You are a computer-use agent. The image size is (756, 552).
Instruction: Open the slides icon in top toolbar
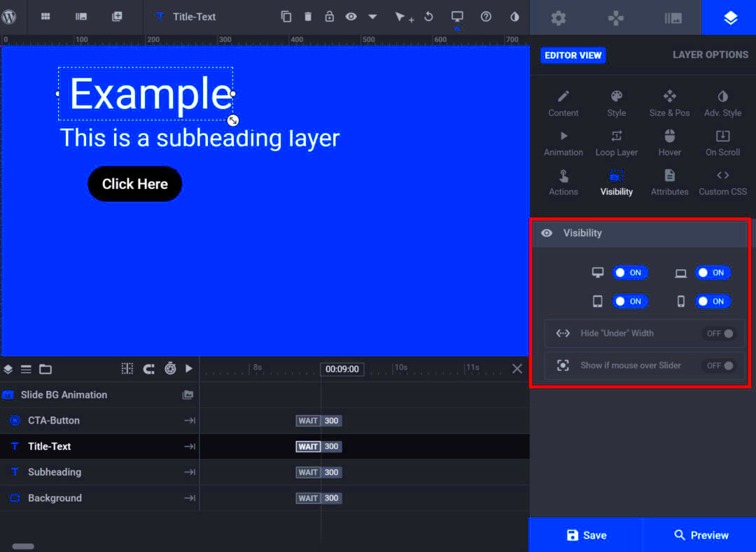(81, 17)
